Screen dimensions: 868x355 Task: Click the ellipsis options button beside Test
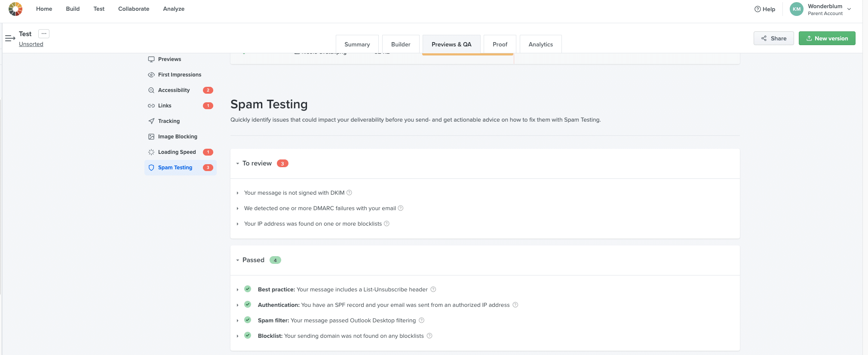click(x=44, y=34)
